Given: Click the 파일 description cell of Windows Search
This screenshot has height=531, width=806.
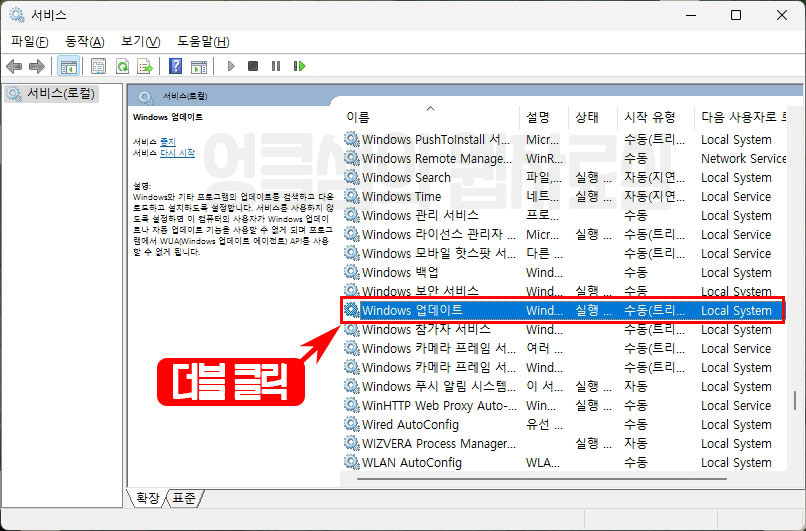Looking at the screenshot, I should 544,177.
